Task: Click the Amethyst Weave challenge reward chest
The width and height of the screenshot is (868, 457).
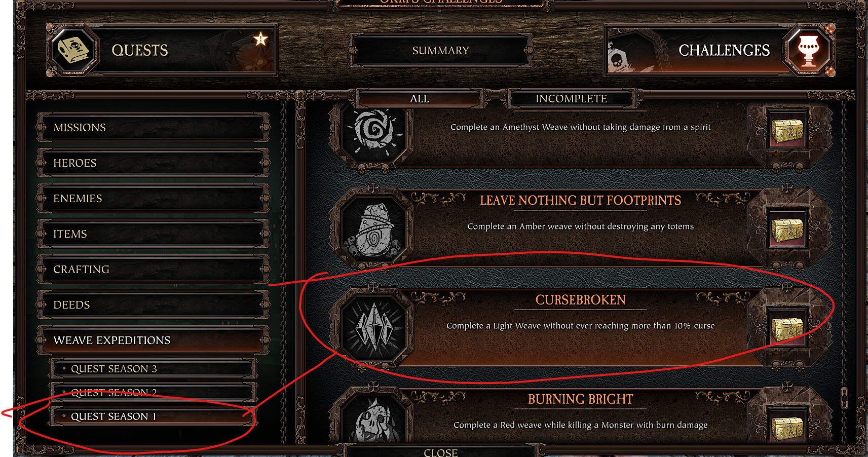Action: tap(787, 130)
